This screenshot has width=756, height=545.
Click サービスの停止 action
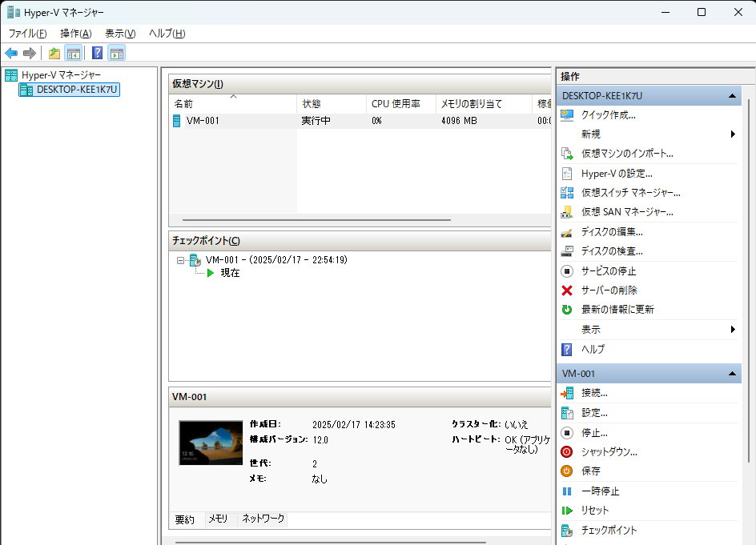click(x=609, y=271)
